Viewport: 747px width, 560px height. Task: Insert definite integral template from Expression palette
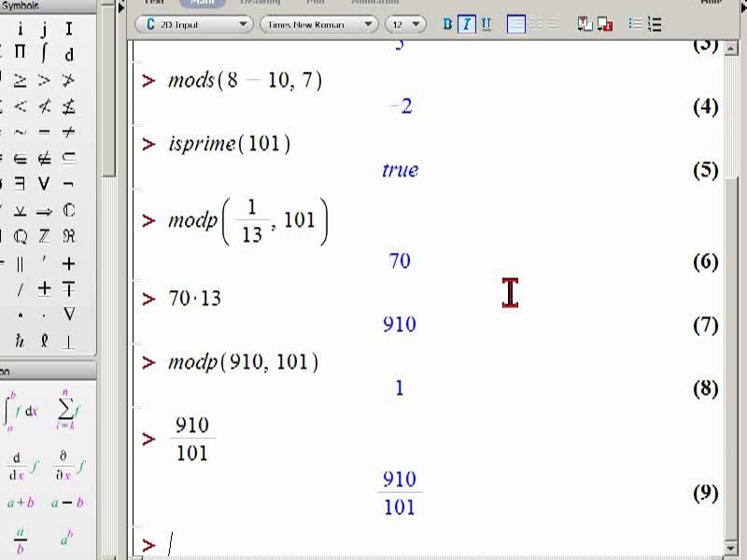point(20,411)
